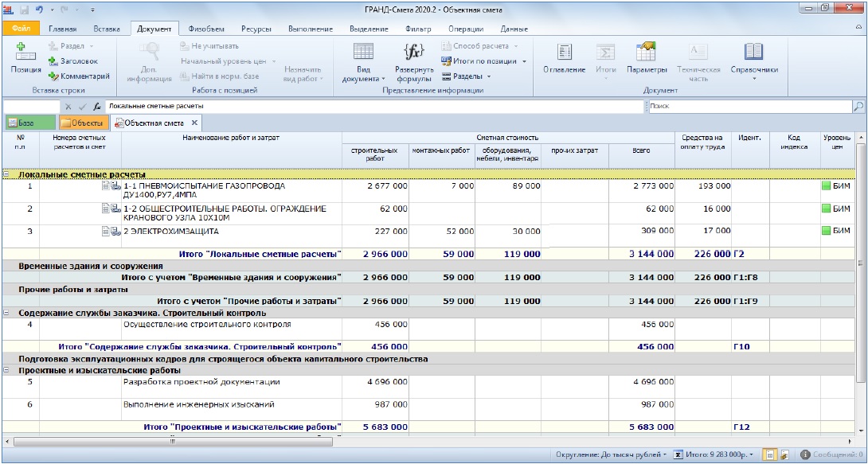Select the row Выполнение инженерных изысканий

point(429,410)
